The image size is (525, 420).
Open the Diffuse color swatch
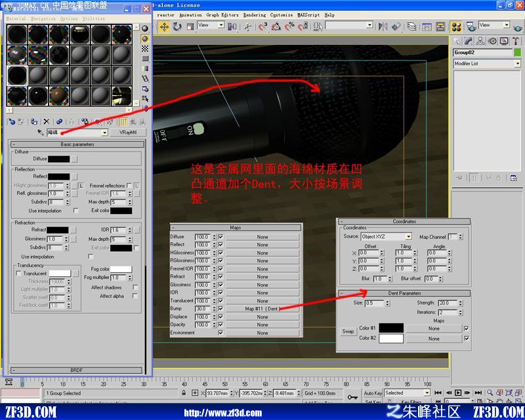click(59, 159)
